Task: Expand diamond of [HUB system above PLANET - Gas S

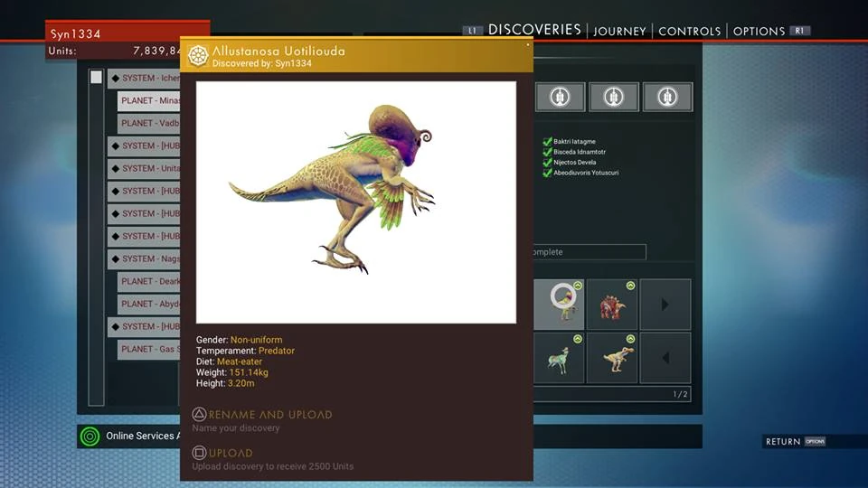Action: [116, 327]
